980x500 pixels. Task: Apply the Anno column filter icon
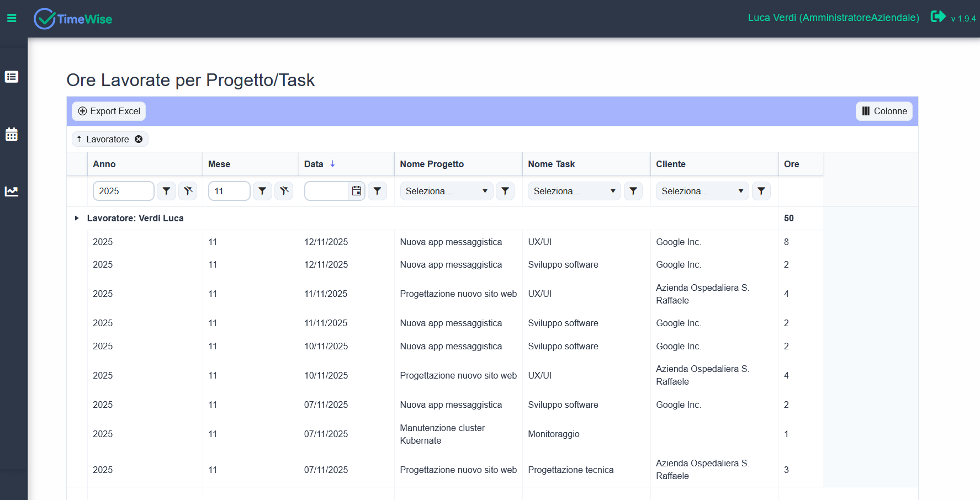(x=166, y=191)
